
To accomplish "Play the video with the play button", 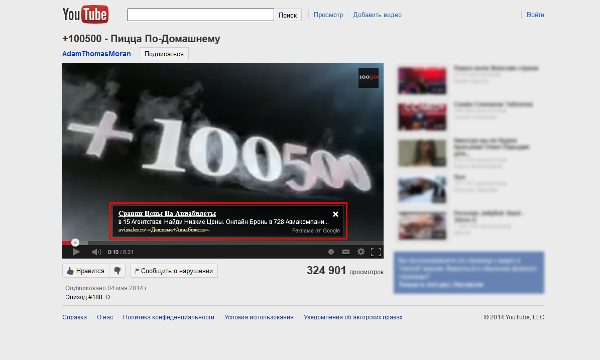I will click(76, 252).
